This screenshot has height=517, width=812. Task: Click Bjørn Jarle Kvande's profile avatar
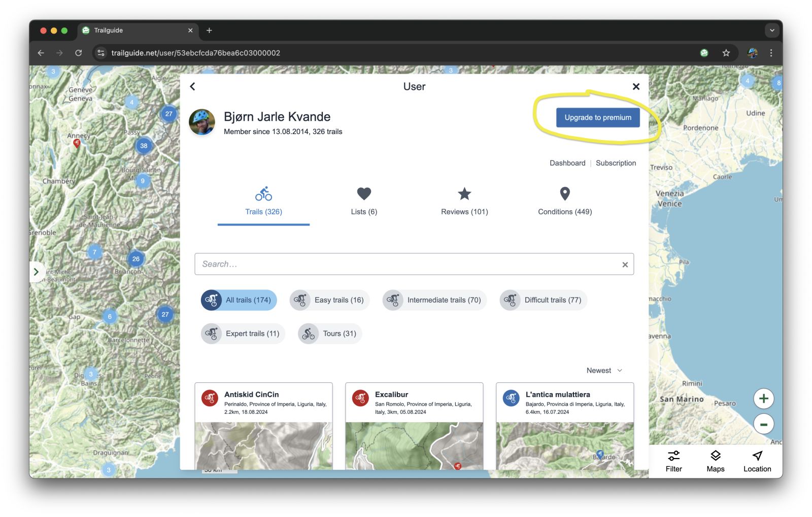click(202, 122)
